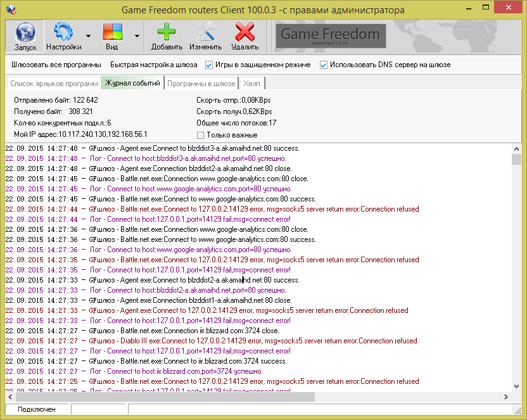Viewport: 527px width, 420px height.
Task: Switch to Список ярлыков программ tab
Action: (54, 84)
